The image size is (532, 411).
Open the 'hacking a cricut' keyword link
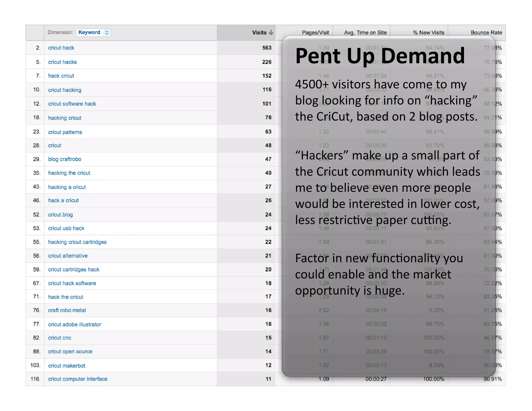click(x=67, y=187)
